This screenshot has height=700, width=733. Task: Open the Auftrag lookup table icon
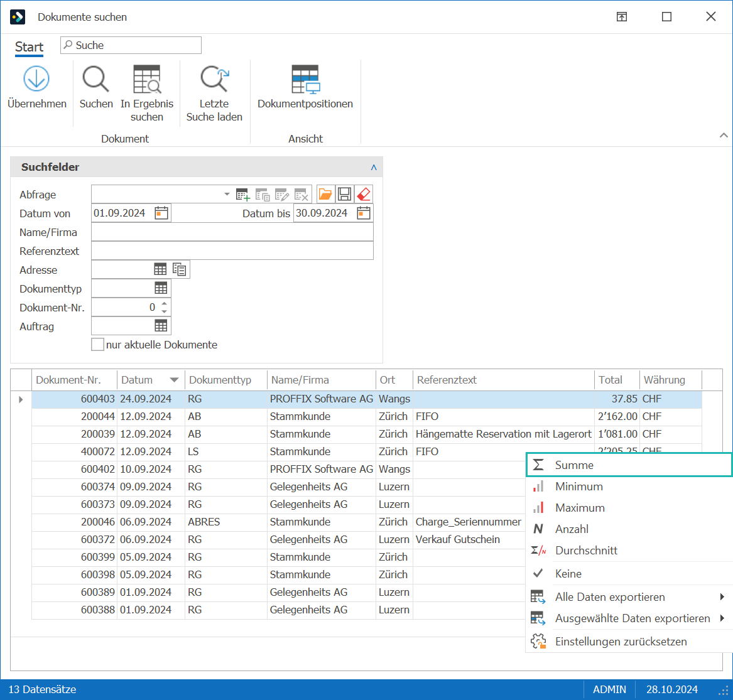point(161,326)
